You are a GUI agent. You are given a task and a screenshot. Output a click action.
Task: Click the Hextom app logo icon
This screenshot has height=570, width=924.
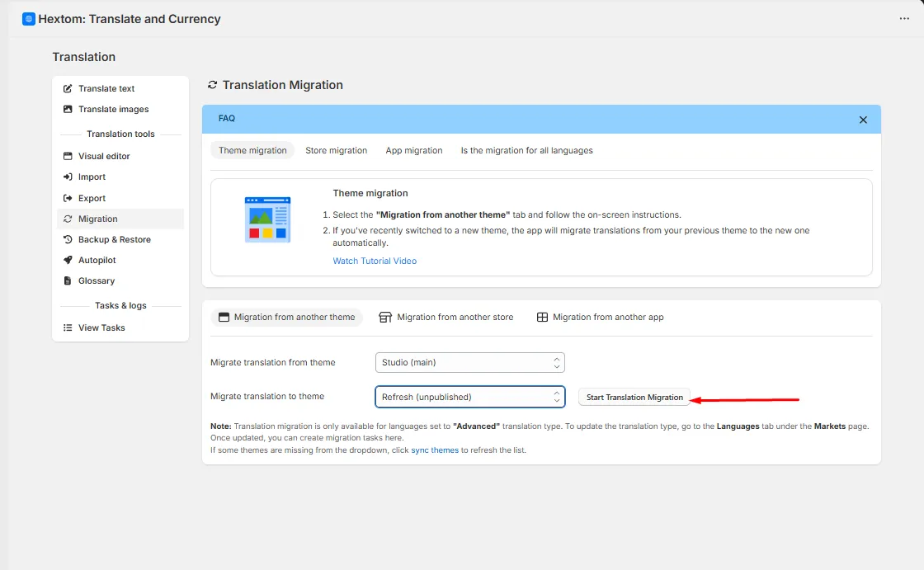pyautogui.click(x=28, y=19)
